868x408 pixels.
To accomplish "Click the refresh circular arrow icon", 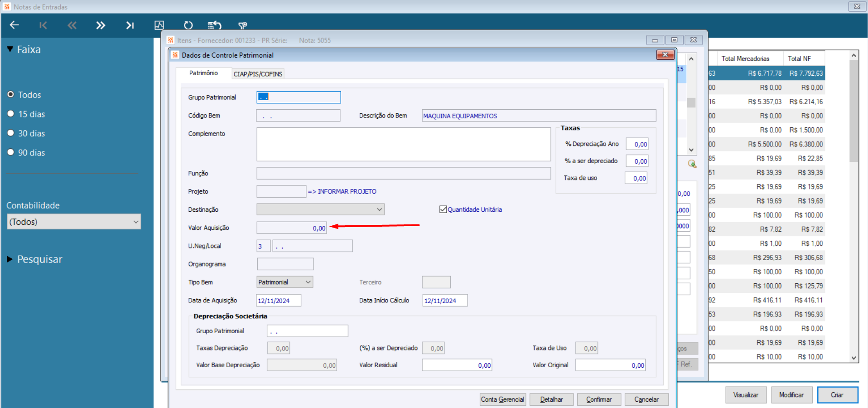I will pyautogui.click(x=188, y=25).
